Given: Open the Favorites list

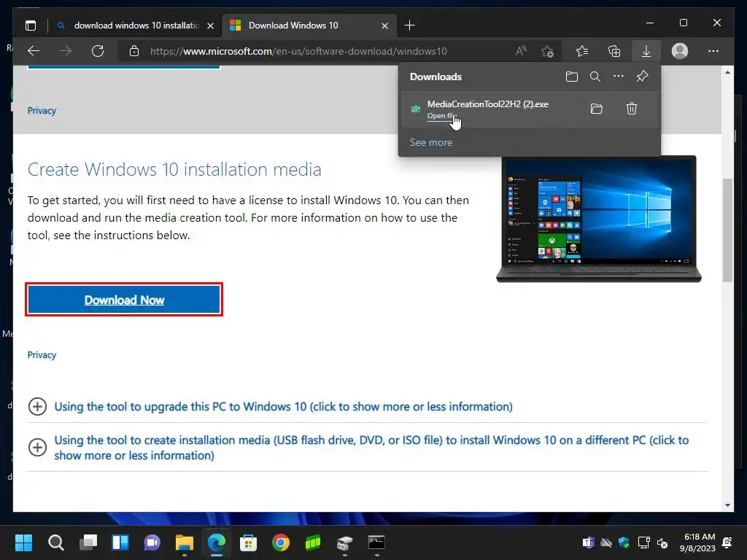Looking at the screenshot, I should [x=582, y=51].
